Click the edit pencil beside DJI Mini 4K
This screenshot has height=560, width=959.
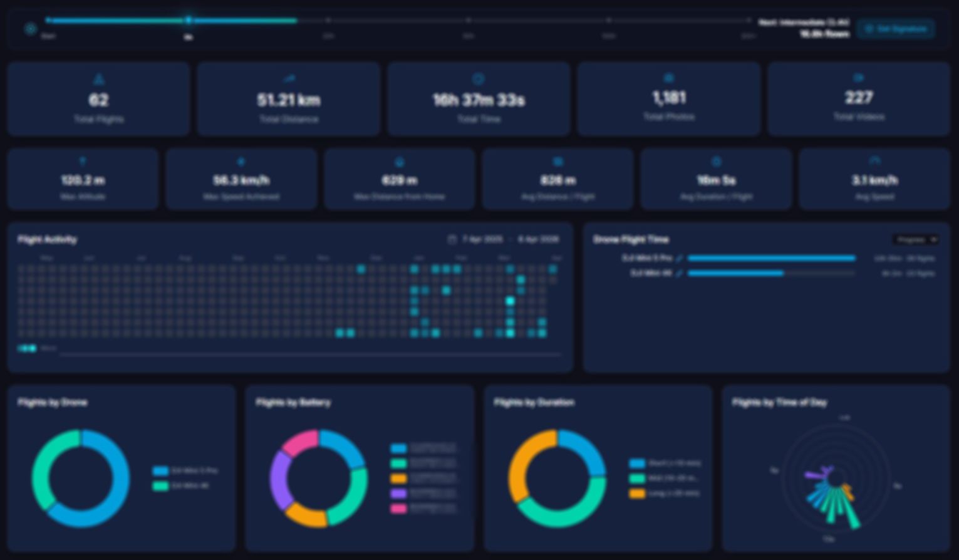680,272
